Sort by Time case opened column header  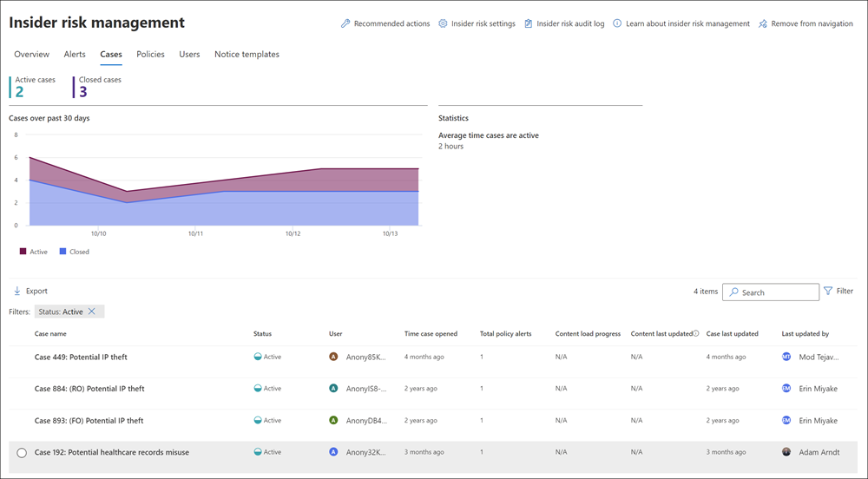[x=431, y=333]
